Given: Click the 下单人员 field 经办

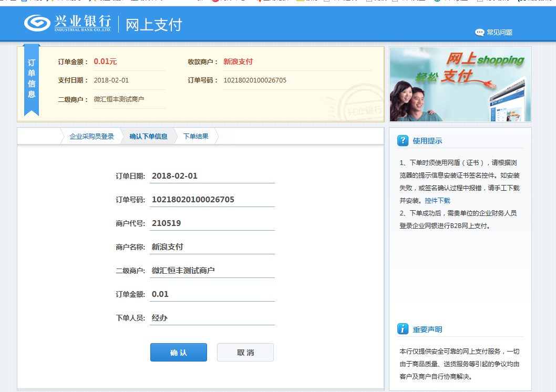Looking at the screenshot, I should pyautogui.click(x=212, y=318).
